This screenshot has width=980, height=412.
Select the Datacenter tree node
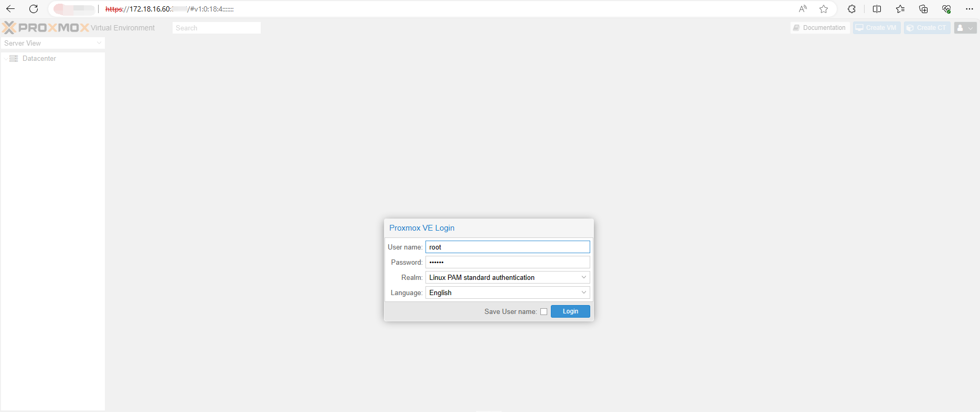tap(39, 58)
